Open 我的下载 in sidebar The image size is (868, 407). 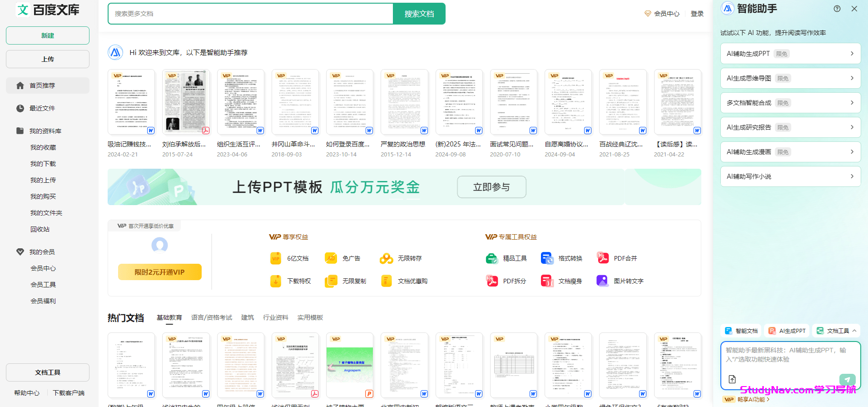point(43,164)
